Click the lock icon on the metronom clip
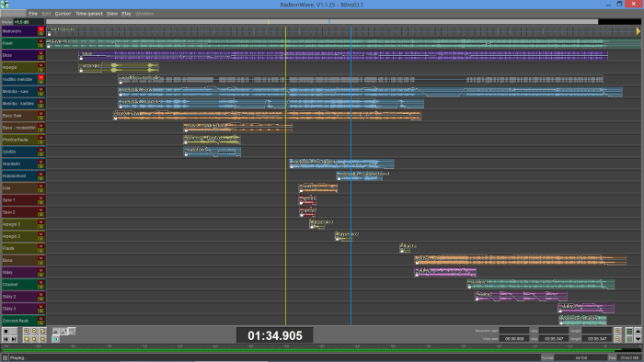 click(49, 34)
